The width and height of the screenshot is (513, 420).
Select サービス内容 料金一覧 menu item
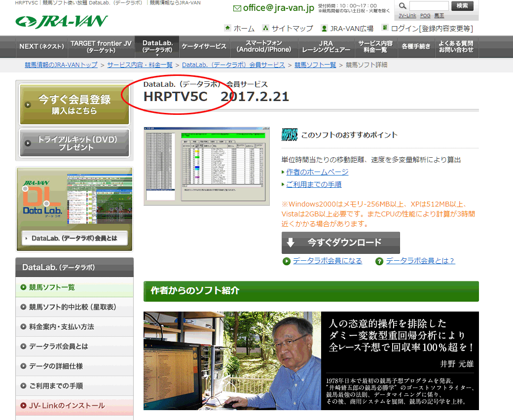pyautogui.click(x=375, y=46)
